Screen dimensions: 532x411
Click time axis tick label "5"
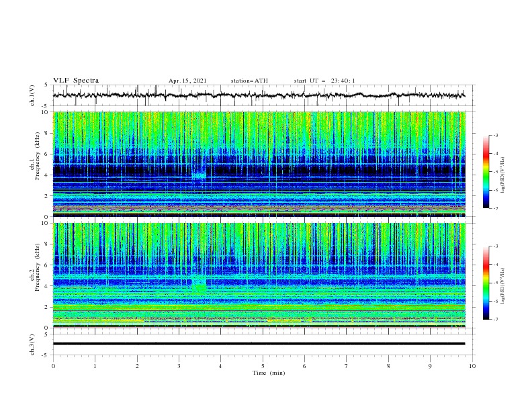(x=263, y=366)
